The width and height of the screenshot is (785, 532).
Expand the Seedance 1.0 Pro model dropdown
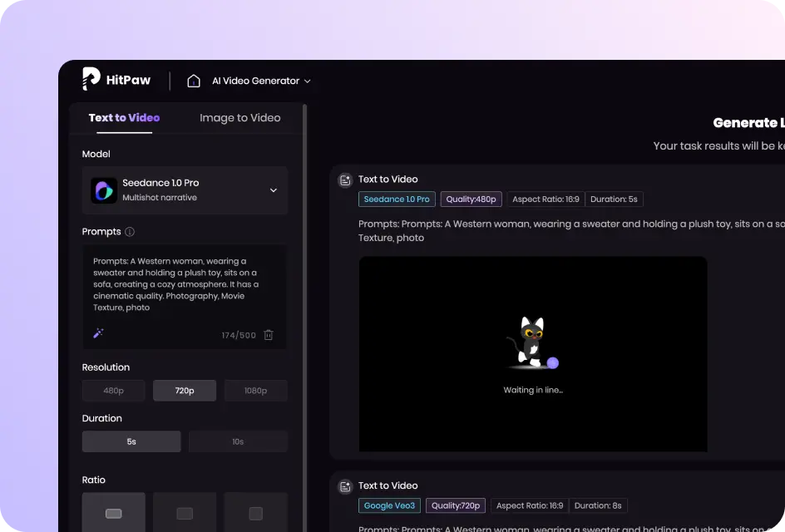tap(273, 190)
